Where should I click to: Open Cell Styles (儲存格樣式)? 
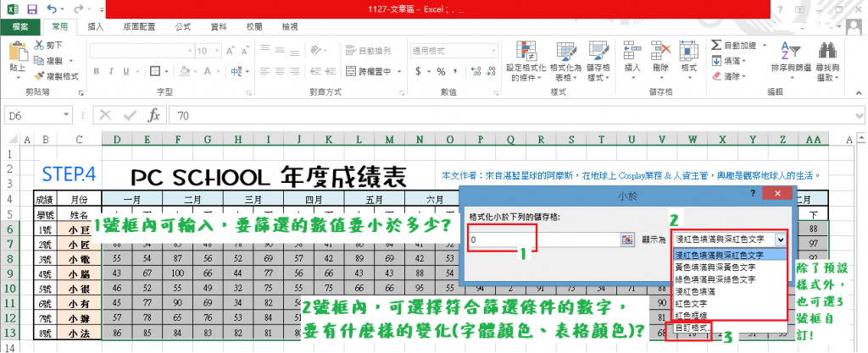[x=598, y=61]
